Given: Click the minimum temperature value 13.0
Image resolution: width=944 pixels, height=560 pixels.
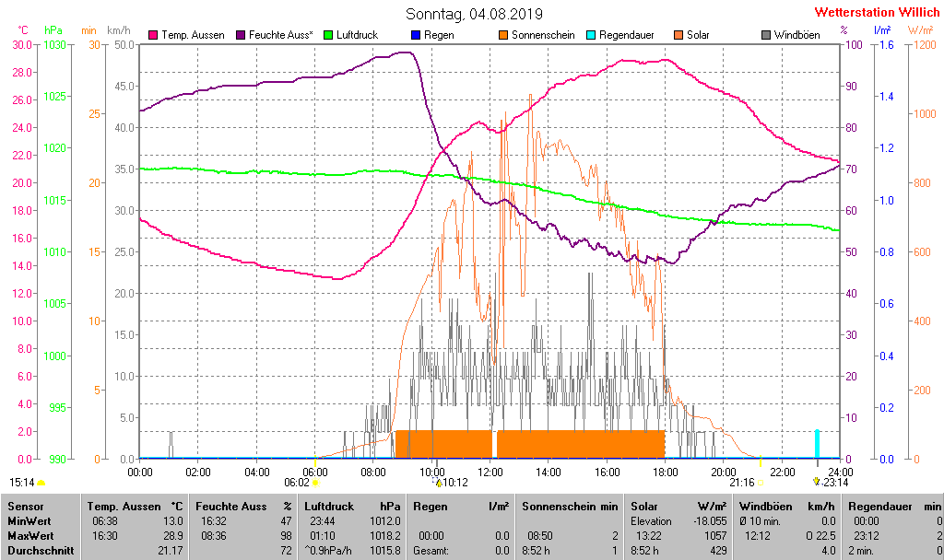Looking at the screenshot, I should coord(172,521).
